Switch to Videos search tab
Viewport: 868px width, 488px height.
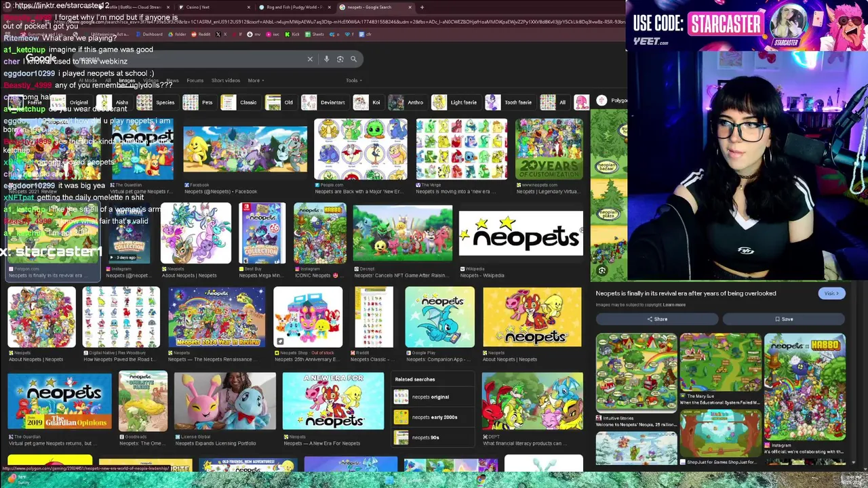tap(151, 81)
